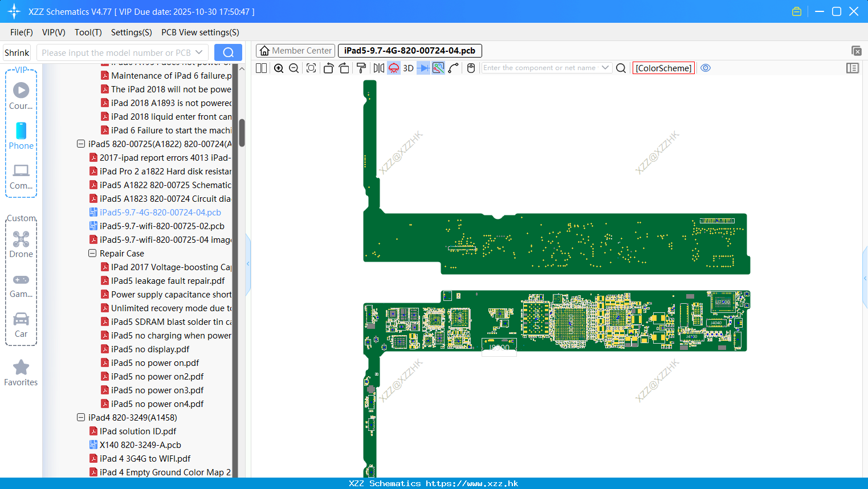The image size is (868, 489).
Task: Search for the entered component name
Action: pyautogui.click(x=621, y=68)
